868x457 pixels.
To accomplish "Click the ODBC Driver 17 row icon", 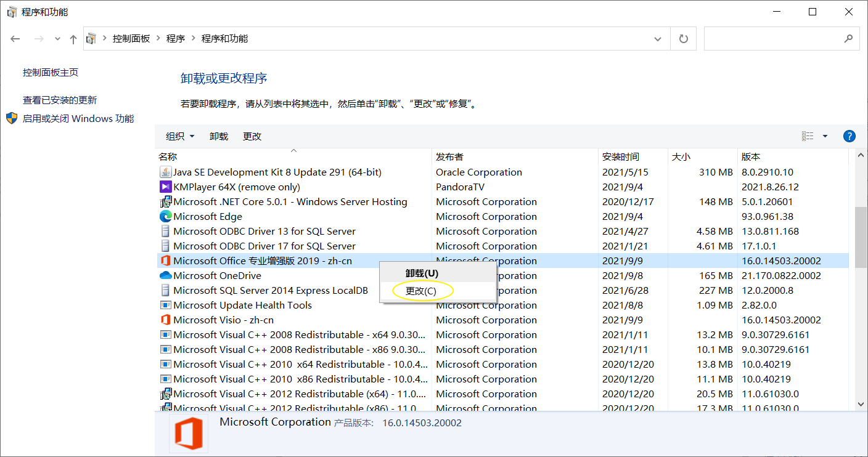I will point(165,246).
